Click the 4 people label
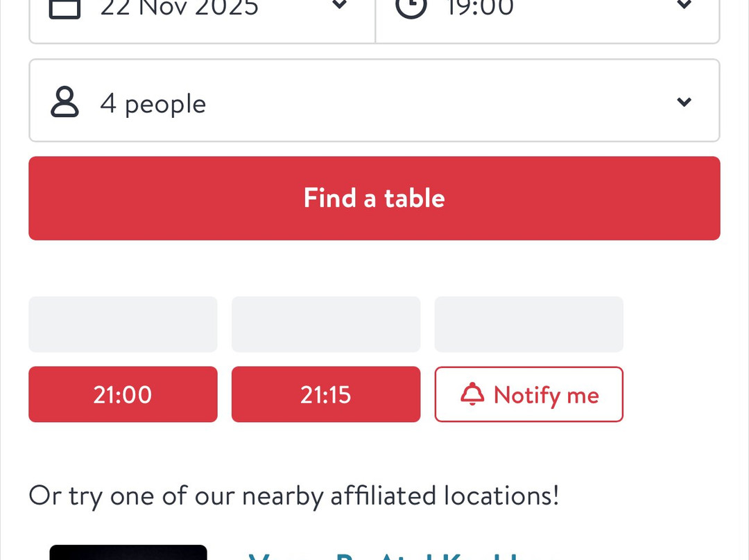This screenshot has width=749, height=560. (153, 103)
